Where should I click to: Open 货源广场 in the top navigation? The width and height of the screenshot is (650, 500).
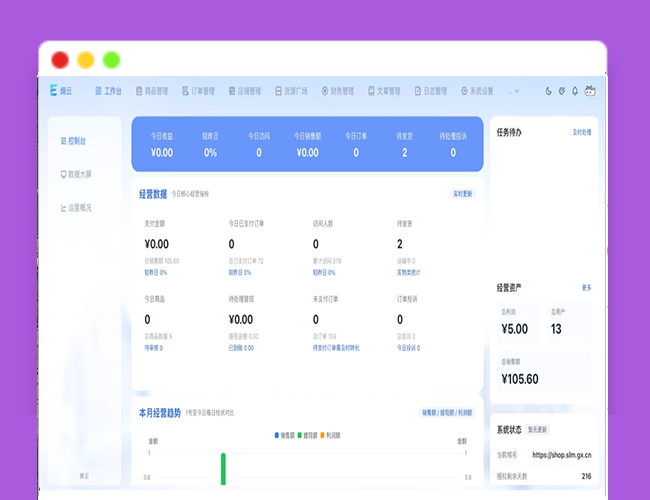coord(291,91)
